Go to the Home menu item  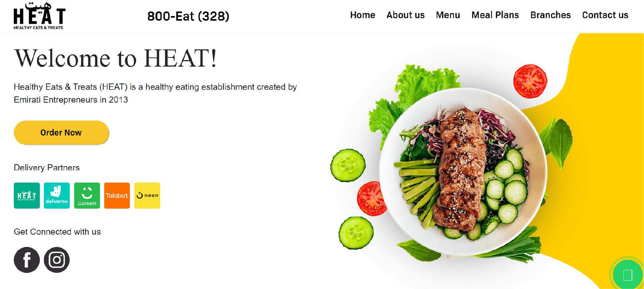click(x=362, y=15)
